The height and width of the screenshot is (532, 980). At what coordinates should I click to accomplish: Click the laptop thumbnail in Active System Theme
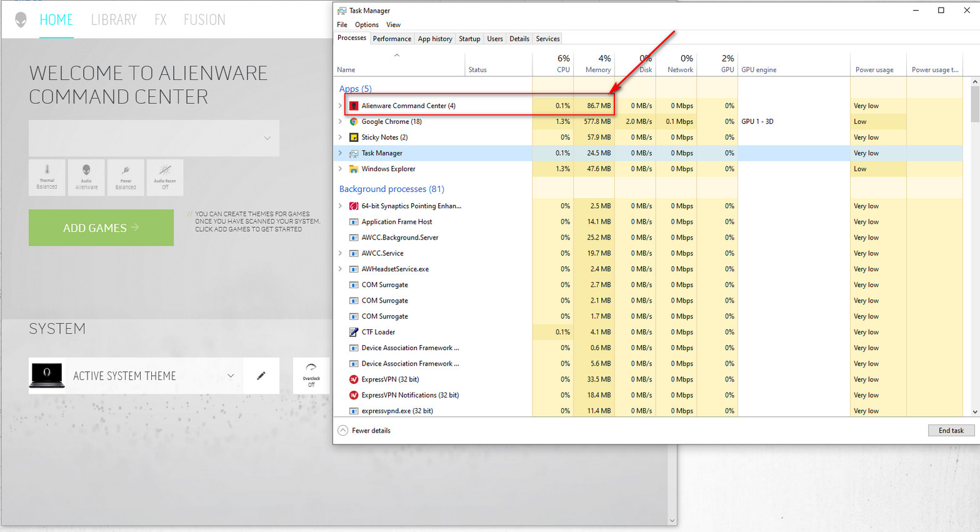click(47, 376)
